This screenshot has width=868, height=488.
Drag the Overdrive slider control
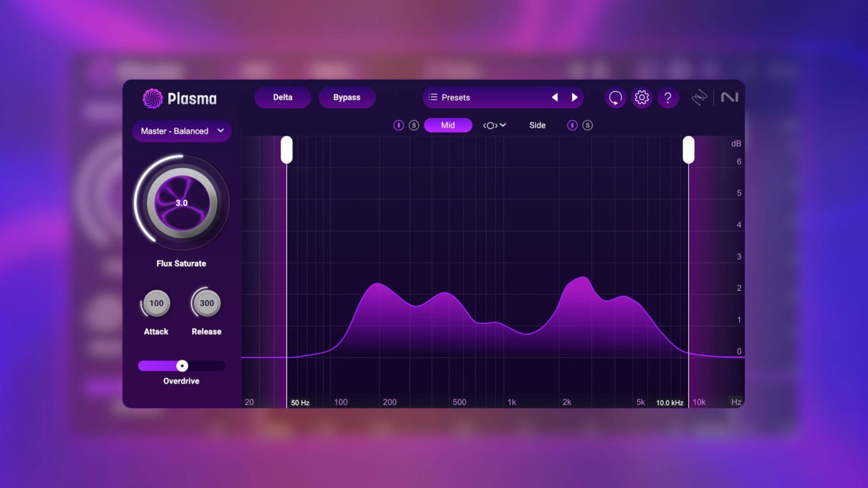tap(181, 366)
